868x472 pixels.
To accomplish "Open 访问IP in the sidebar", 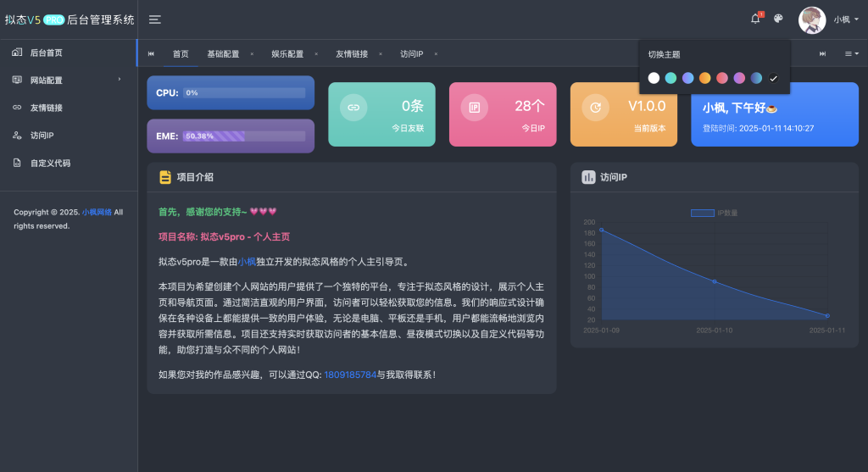I will (68, 136).
